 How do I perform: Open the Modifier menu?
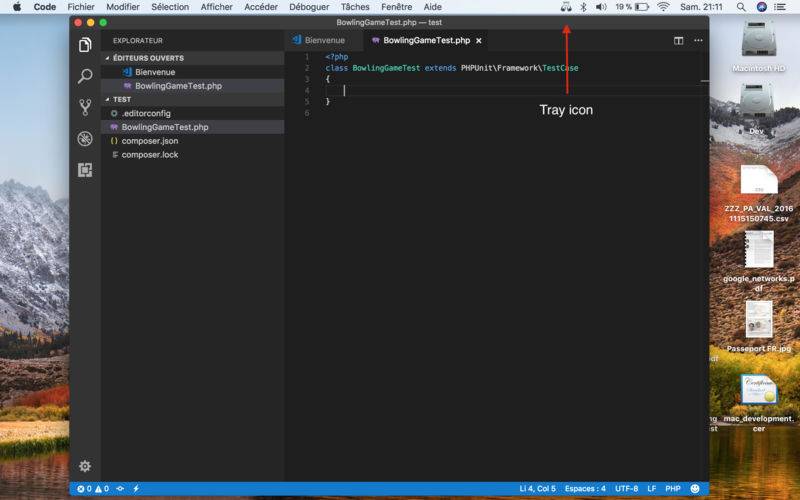(122, 7)
